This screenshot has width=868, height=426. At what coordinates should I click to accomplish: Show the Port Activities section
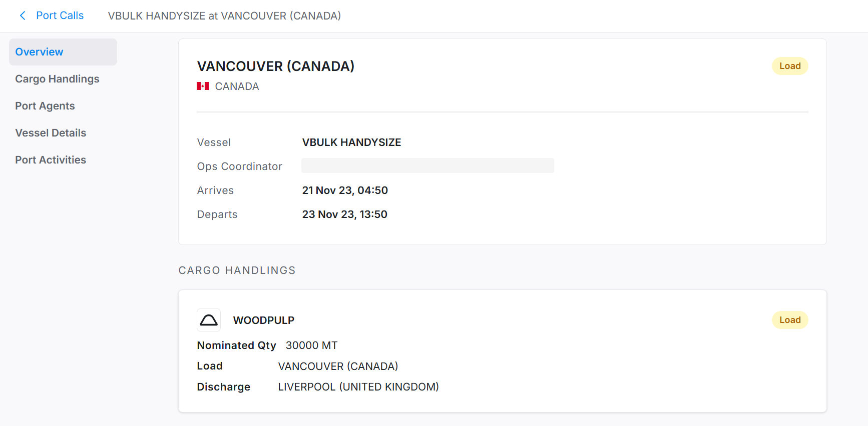point(51,160)
